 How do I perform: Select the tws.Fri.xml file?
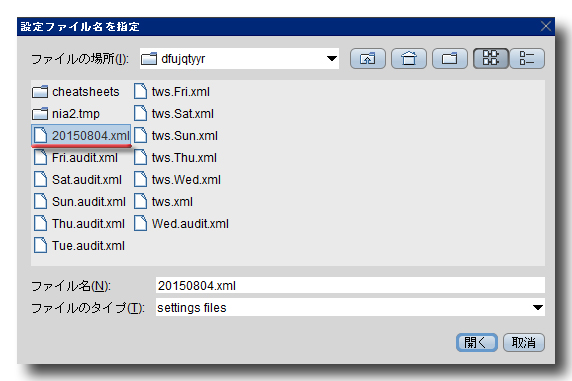tap(172, 92)
